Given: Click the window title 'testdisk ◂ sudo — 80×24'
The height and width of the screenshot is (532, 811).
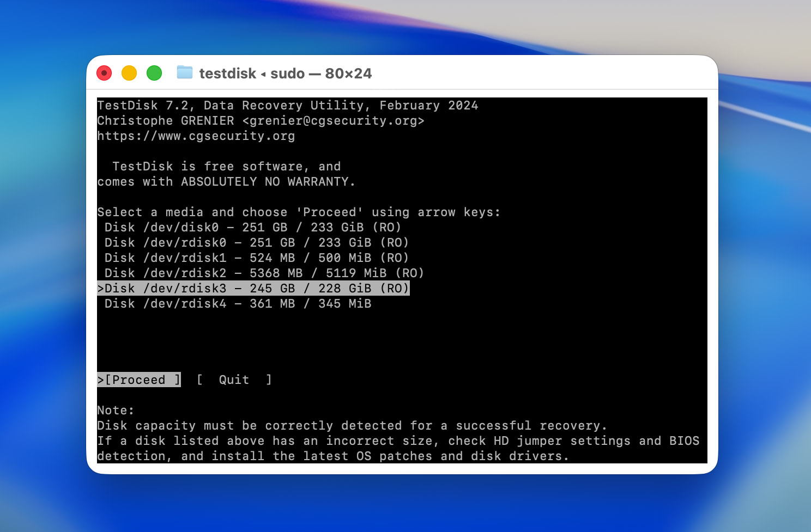Looking at the screenshot, I should (286, 74).
